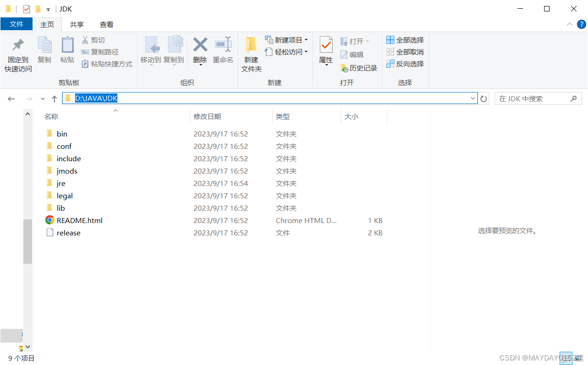Viewport: 588px width, 365px height.
Task: Click the Copy to icon
Action: [x=175, y=45]
